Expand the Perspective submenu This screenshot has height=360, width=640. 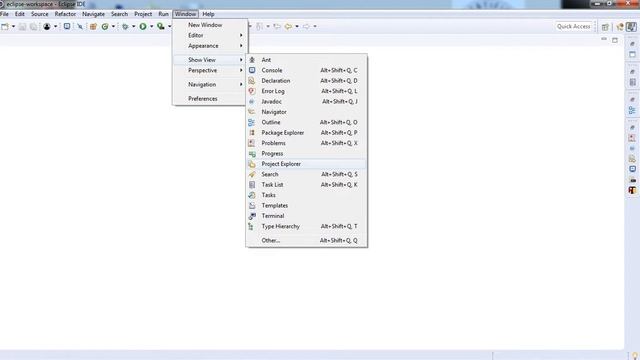[210, 70]
